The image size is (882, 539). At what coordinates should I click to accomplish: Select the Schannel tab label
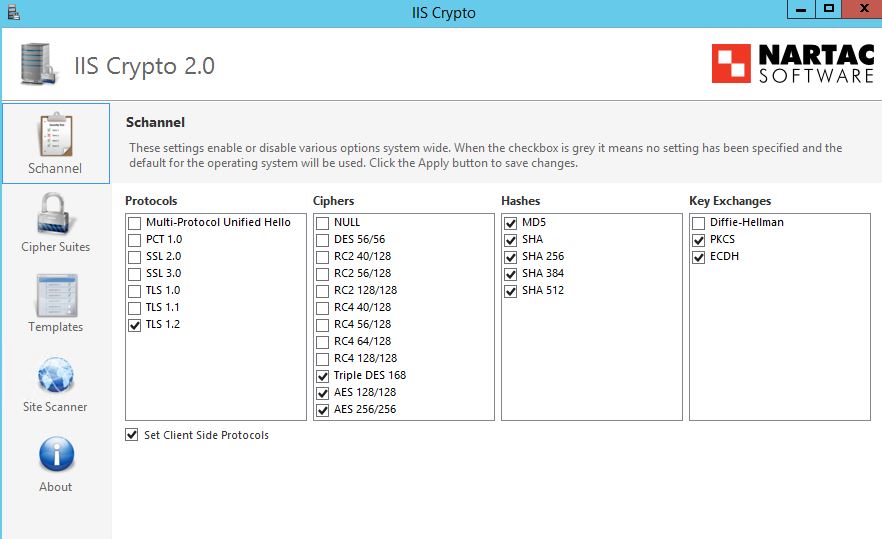pyautogui.click(x=55, y=168)
